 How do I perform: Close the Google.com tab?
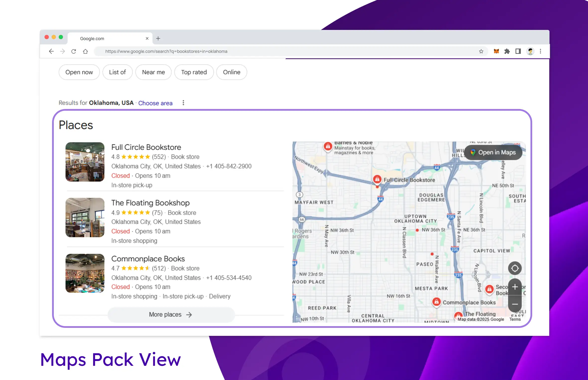[147, 38]
